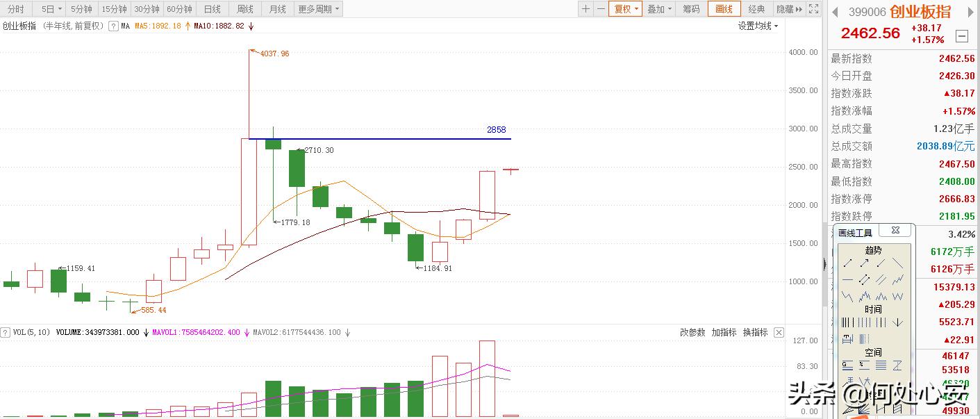Open the 设置均线 moving average dropdown
The height and width of the screenshot is (419, 980).
click(758, 26)
